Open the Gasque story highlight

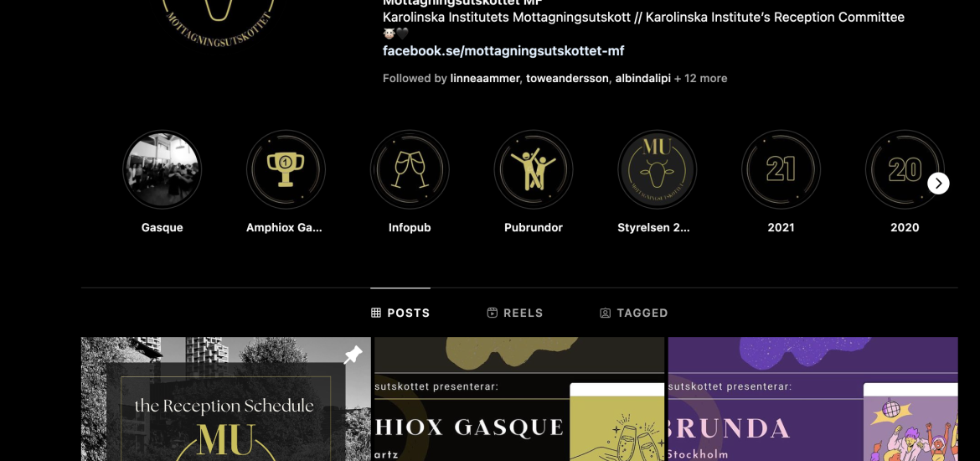click(x=162, y=169)
